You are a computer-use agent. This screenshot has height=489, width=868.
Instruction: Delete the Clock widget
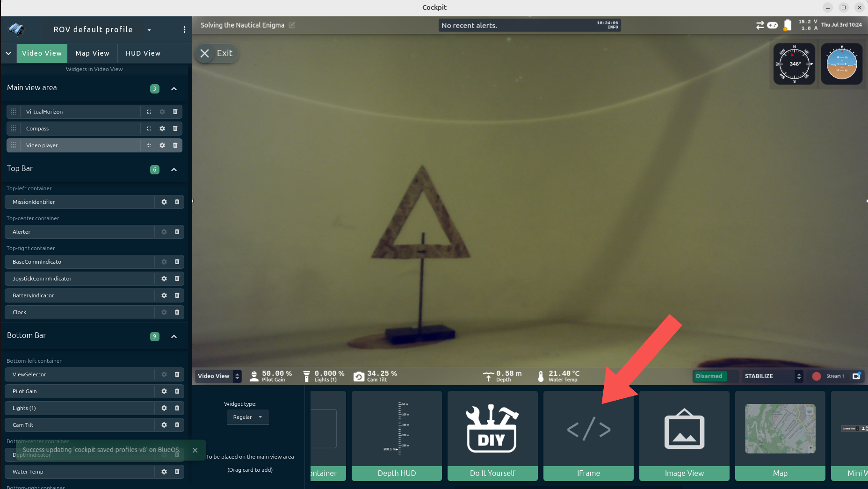(x=177, y=312)
